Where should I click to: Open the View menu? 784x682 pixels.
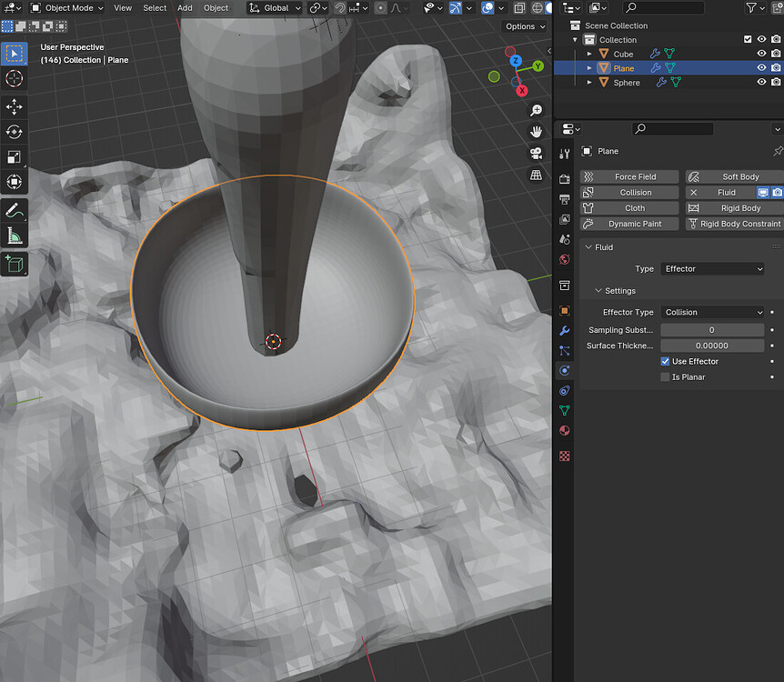coord(123,8)
